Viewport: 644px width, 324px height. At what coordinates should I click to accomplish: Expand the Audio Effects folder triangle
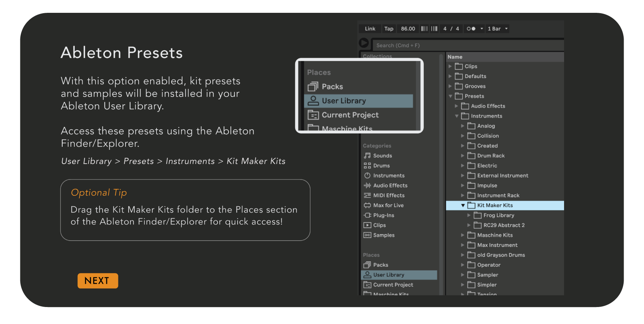pyautogui.click(x=456, y=106)
